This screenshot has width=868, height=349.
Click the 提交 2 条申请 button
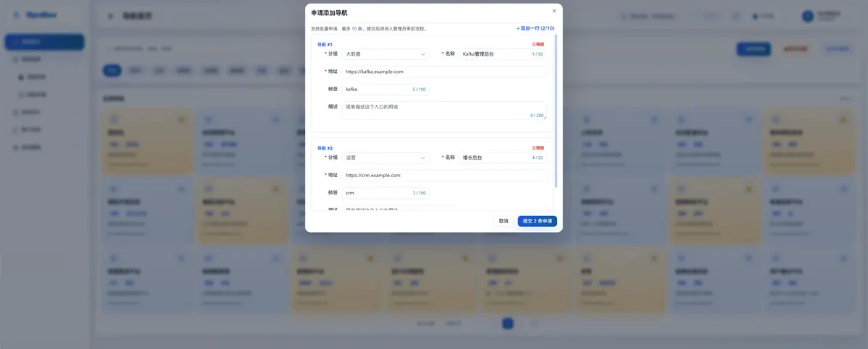(x=537, y=221)
